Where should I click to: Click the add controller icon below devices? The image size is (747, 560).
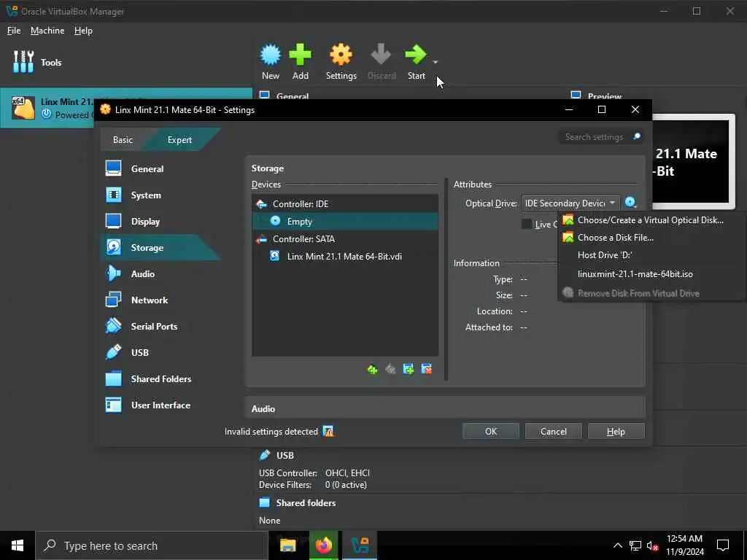[373, 369]
